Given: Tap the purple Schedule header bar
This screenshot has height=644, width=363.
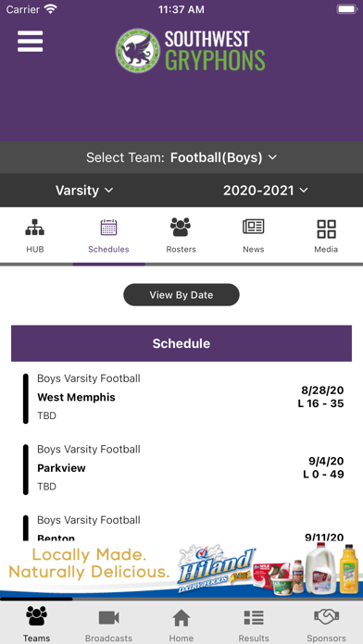Looking at the screenshot, I should 181,343.
